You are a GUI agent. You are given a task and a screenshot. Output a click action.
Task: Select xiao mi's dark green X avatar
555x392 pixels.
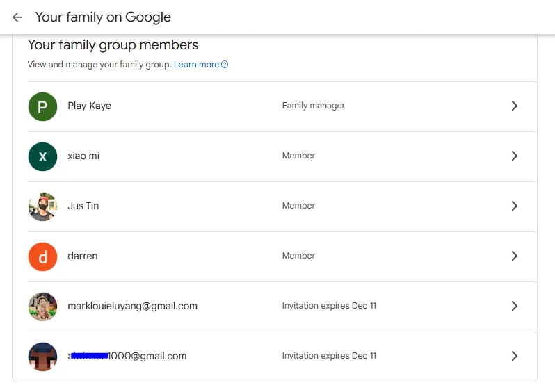pos(42,156)
